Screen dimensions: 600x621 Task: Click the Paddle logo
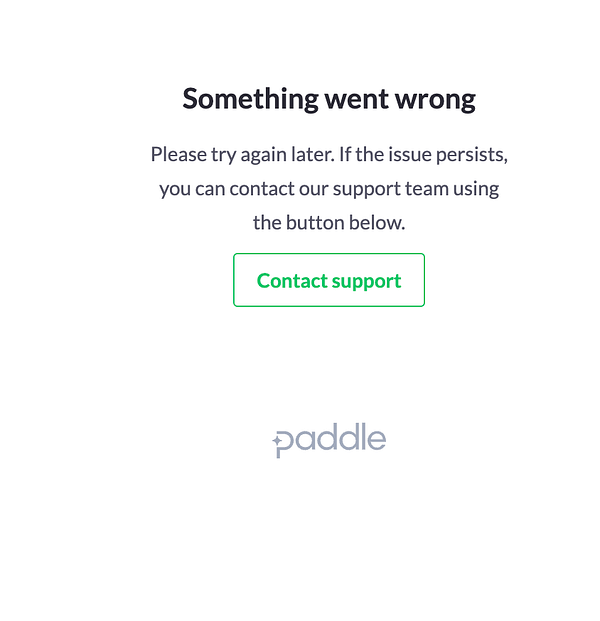[329, 439]
